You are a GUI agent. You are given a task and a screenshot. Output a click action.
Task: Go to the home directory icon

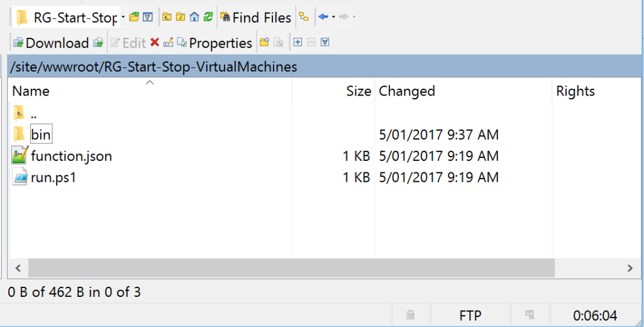click(x=194, y=18)
